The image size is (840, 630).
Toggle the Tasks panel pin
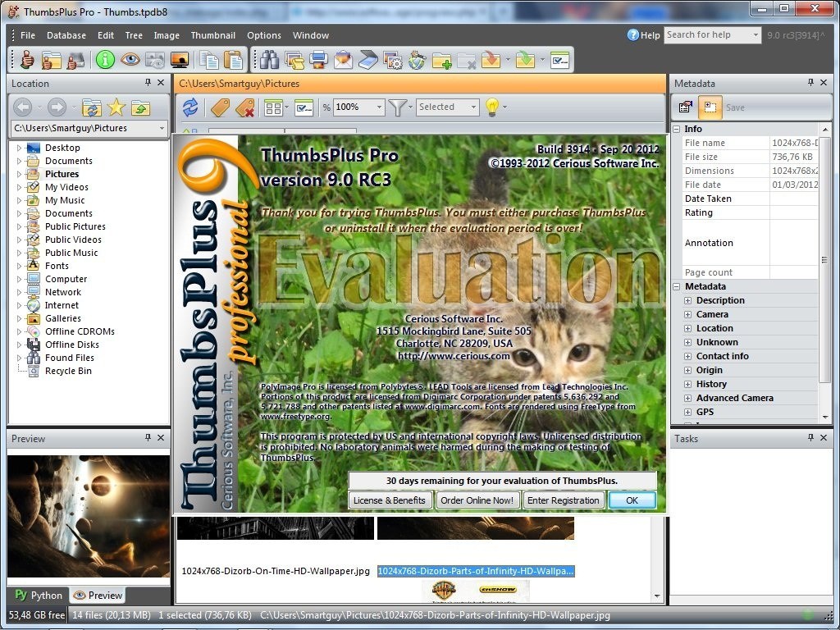click(810, 438)
